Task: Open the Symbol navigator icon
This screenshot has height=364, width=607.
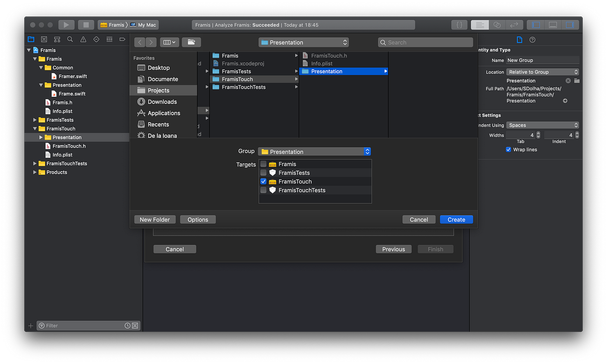Action: (57, 39)
